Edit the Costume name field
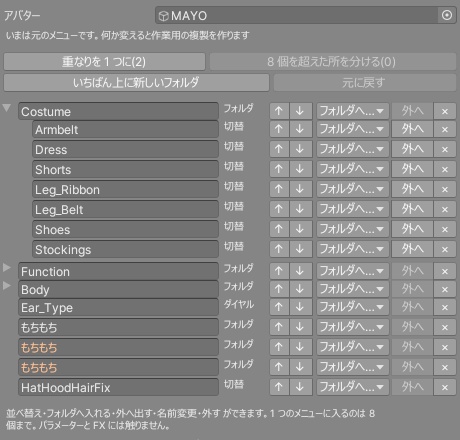460x440 pixels. click(x=118, y=111)
